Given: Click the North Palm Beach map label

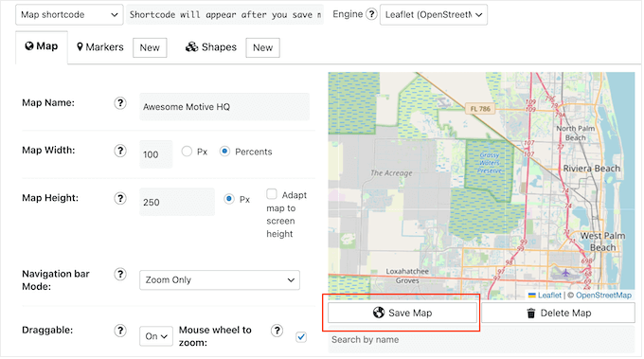Looking at the screenshot, I should pyautogui.click(x=576, y=134).
